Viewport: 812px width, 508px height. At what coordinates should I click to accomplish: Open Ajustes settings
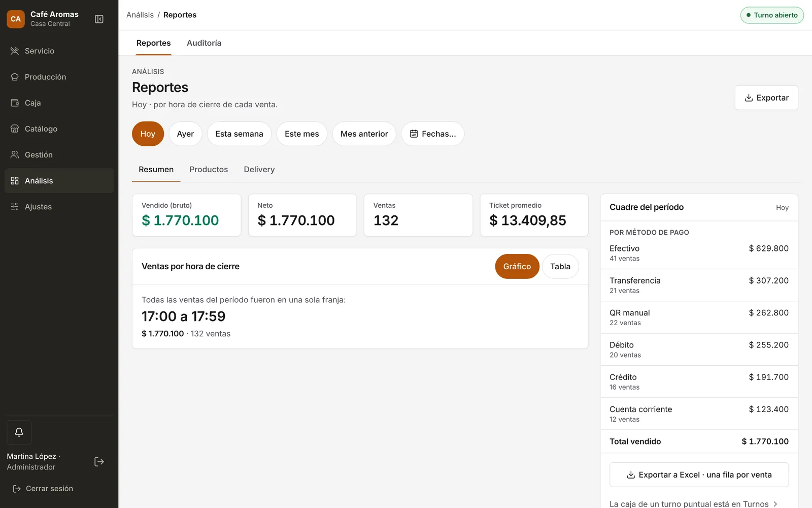(x=59, y=206)
